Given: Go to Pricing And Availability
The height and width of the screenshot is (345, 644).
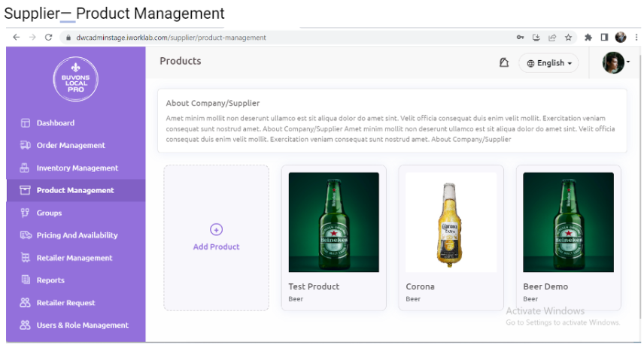Looking at the screenshot, I should (x=77, y=235).
